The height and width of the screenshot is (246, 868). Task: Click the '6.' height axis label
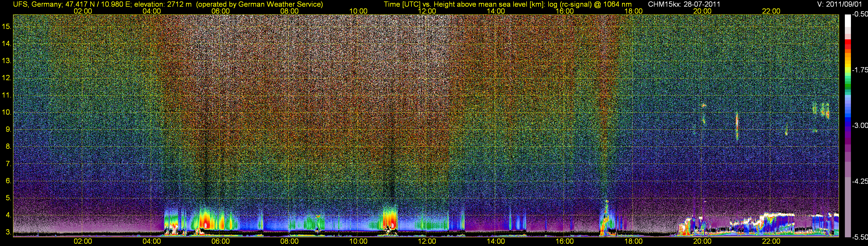(x=8, y=181)
